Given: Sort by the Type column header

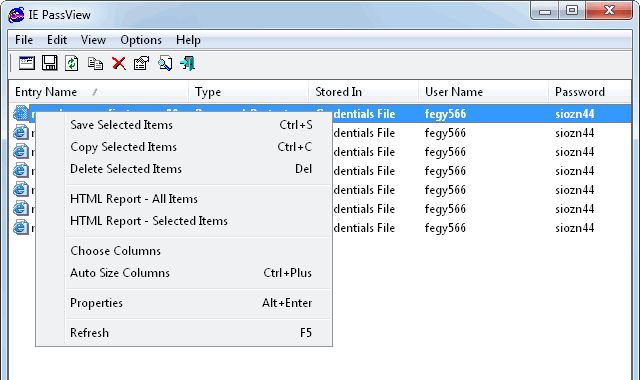Looking at the screenshot, I should tap(248, 92).
